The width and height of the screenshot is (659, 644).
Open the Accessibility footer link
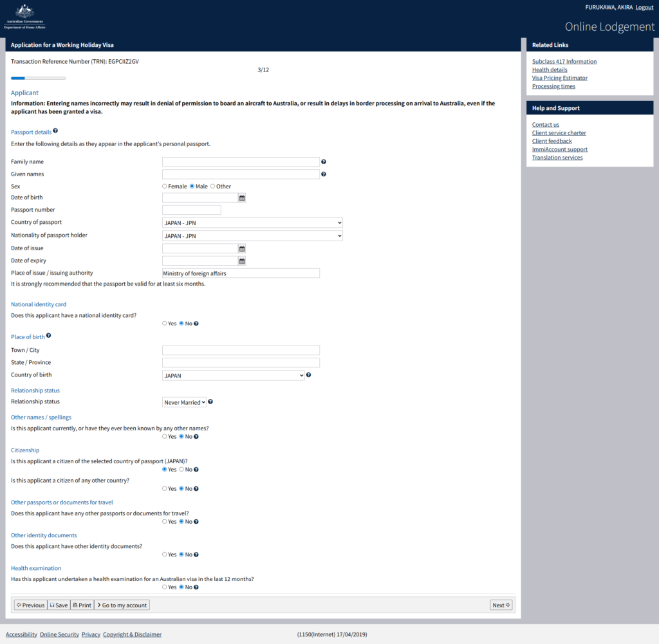(21, 634)
